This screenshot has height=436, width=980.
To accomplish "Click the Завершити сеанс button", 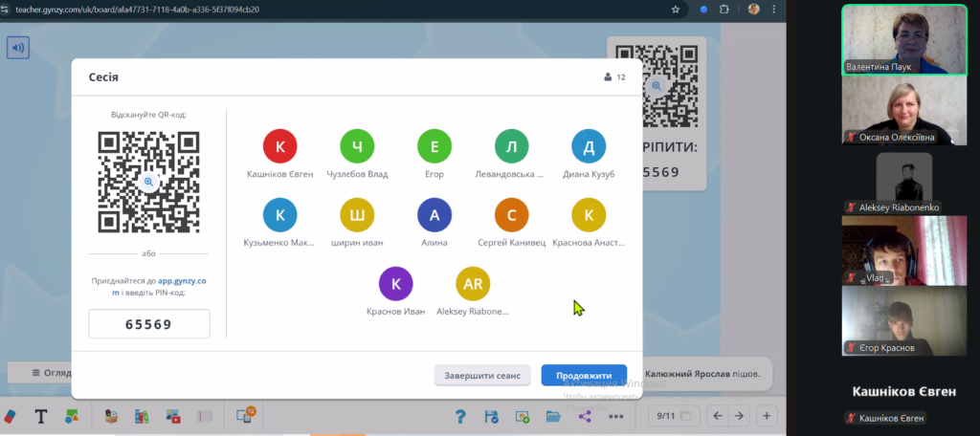I will 482,376.
